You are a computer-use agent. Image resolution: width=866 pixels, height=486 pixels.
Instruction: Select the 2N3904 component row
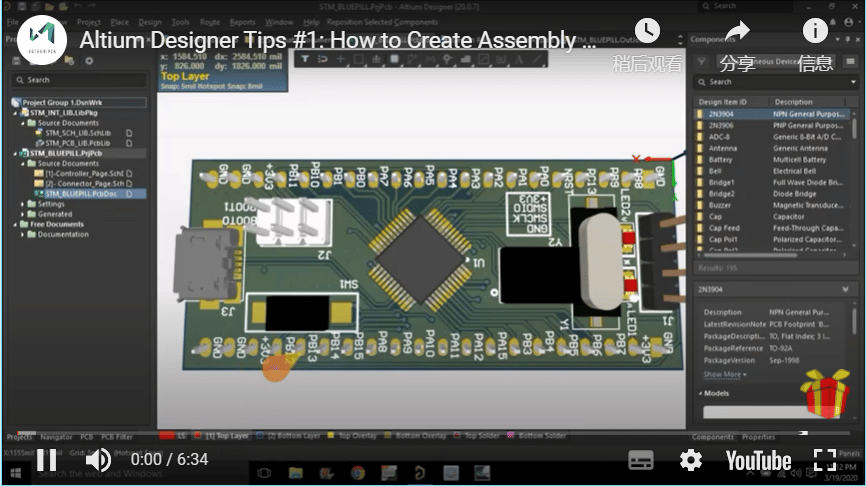click(772, 114)
